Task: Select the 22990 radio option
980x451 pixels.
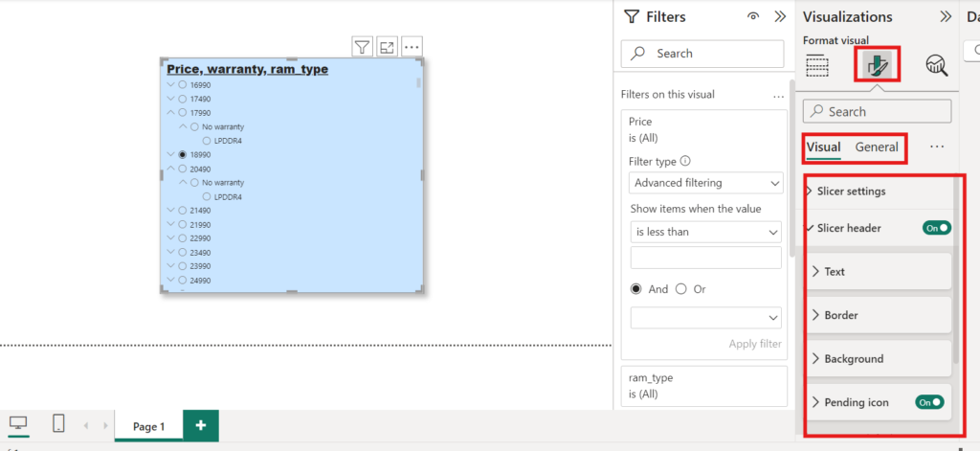Action: click(x=182, y=238)
